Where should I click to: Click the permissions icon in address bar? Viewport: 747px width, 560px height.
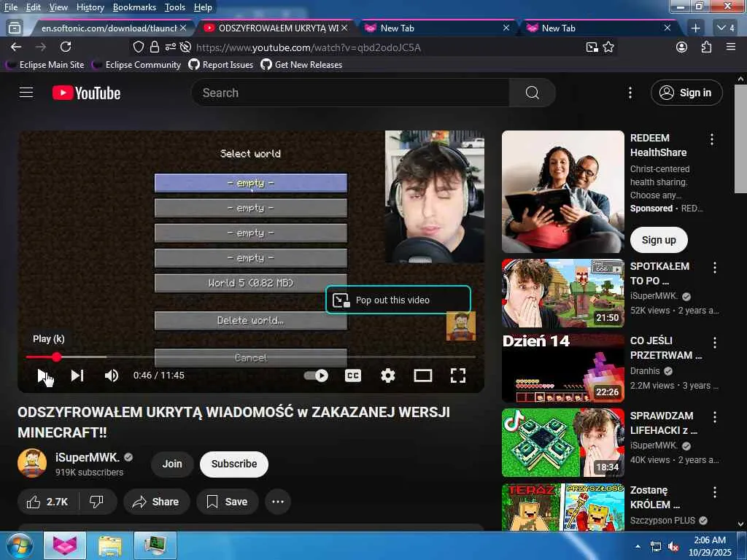click(x=170, y=47)
